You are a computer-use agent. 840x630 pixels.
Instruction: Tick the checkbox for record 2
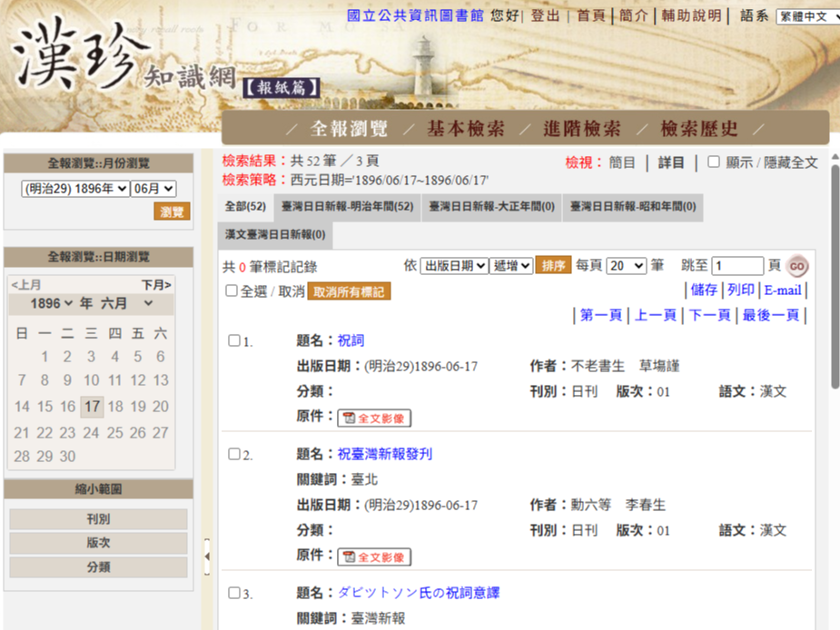[x=233, y=454]
